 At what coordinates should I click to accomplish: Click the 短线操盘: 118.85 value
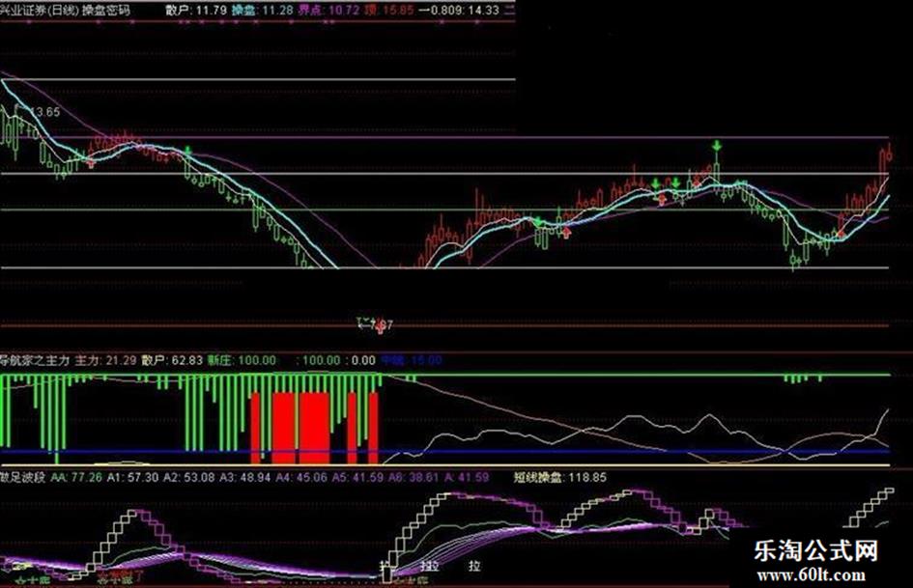(560, 477)
